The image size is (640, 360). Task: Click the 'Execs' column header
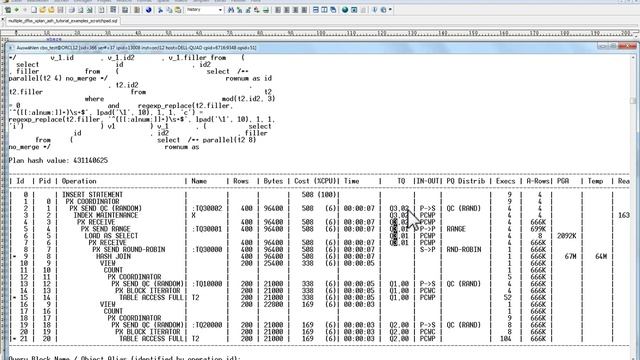505,181
